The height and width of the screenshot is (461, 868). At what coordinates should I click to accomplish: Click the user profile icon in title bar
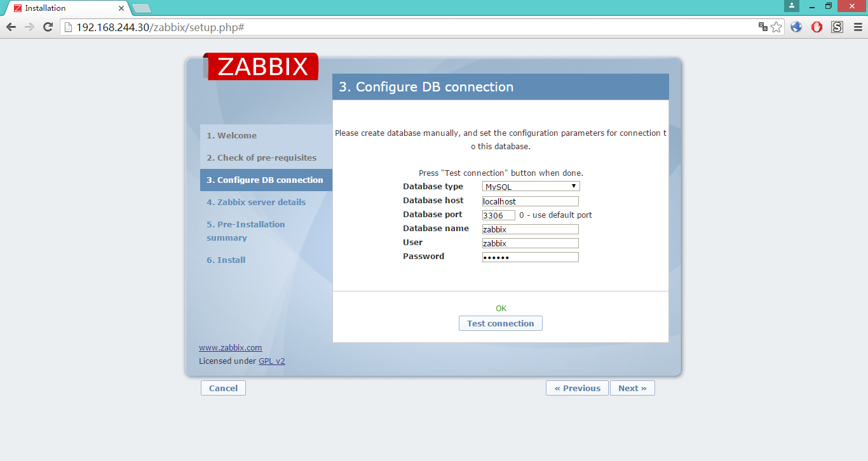[x=792, y=6]
